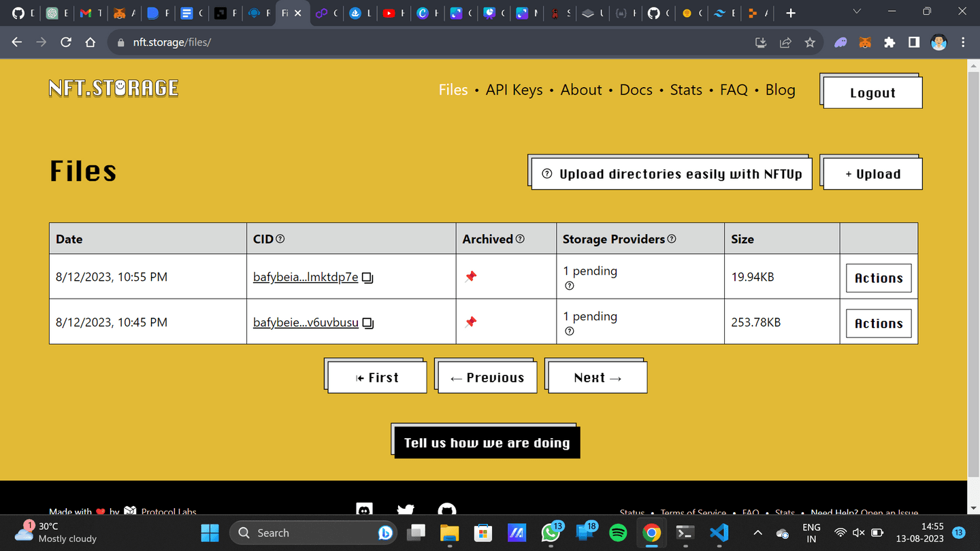Open the Blog nav link

[781, 90]
